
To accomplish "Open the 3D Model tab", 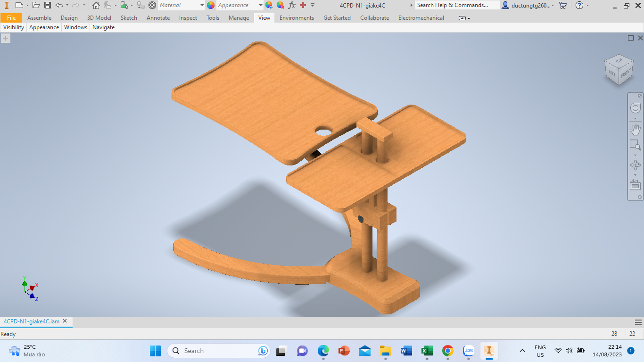I will coord(99,18).
